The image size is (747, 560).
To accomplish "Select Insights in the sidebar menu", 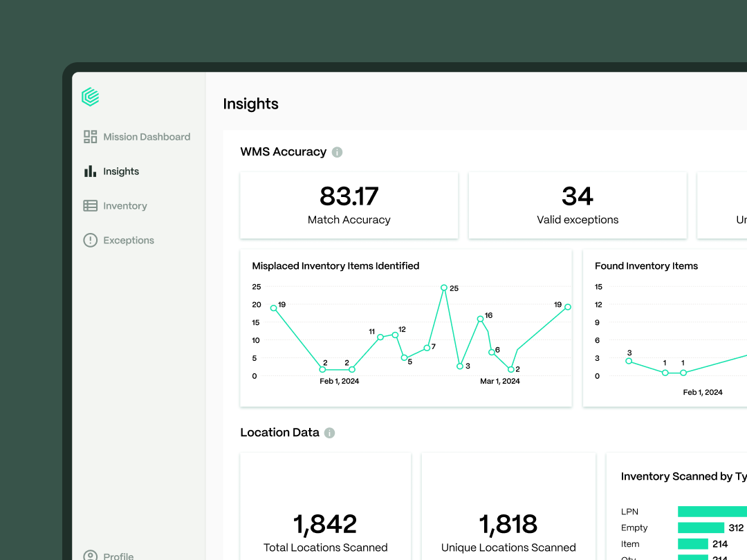I will click(111, 171).
